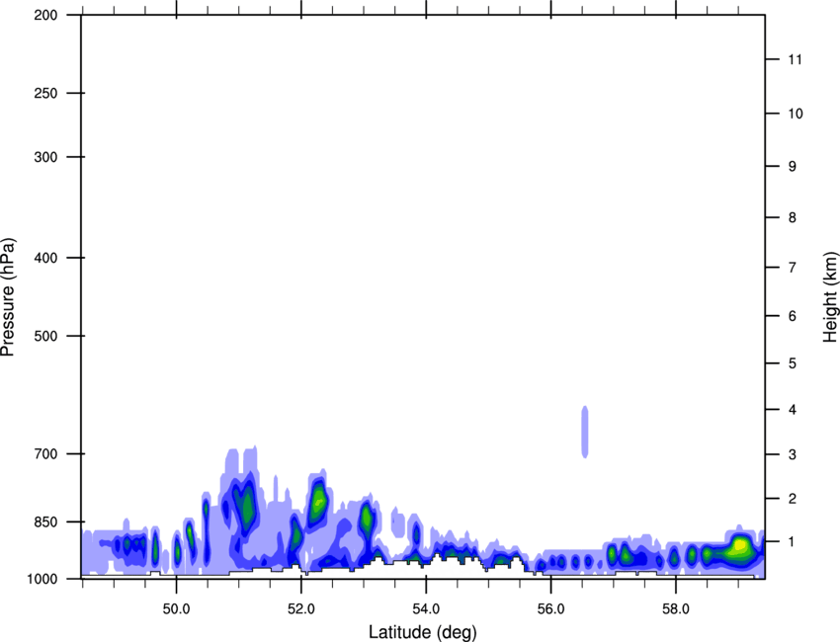This screenshot has height=642, width=840.
Task: Click pressure tick label 200
Action: (45, 16)
